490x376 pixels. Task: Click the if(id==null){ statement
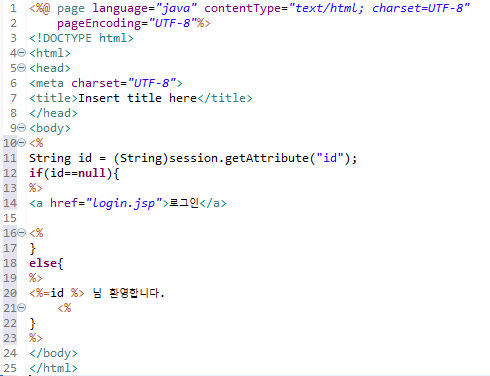tap(74, 173)
